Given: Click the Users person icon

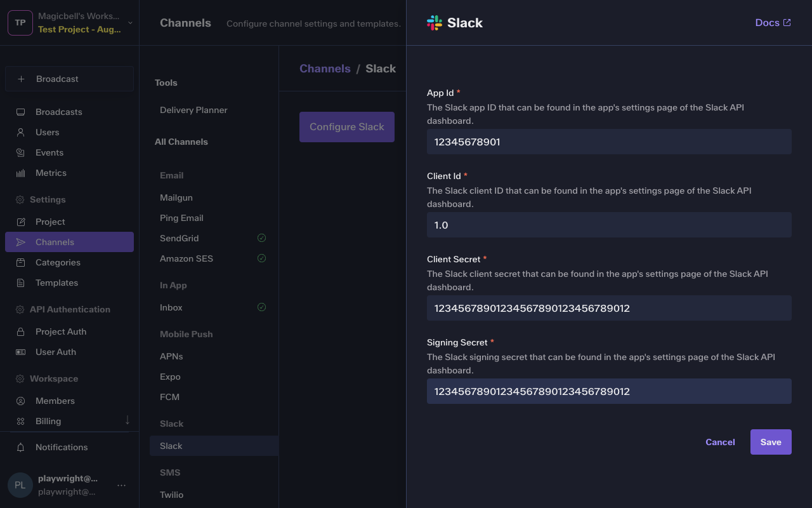Looking at the screenshot, I should [x=20, y=132].
